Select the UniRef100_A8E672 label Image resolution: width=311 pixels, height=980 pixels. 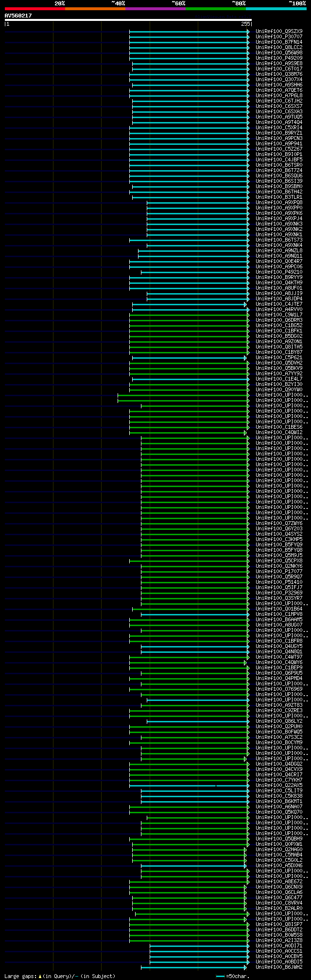279,881
